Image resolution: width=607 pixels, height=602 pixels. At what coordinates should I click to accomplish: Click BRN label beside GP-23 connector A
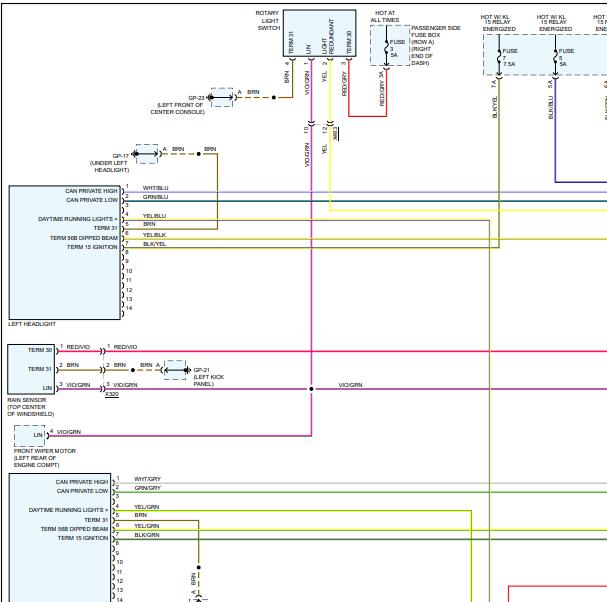(x=253, y=92)
